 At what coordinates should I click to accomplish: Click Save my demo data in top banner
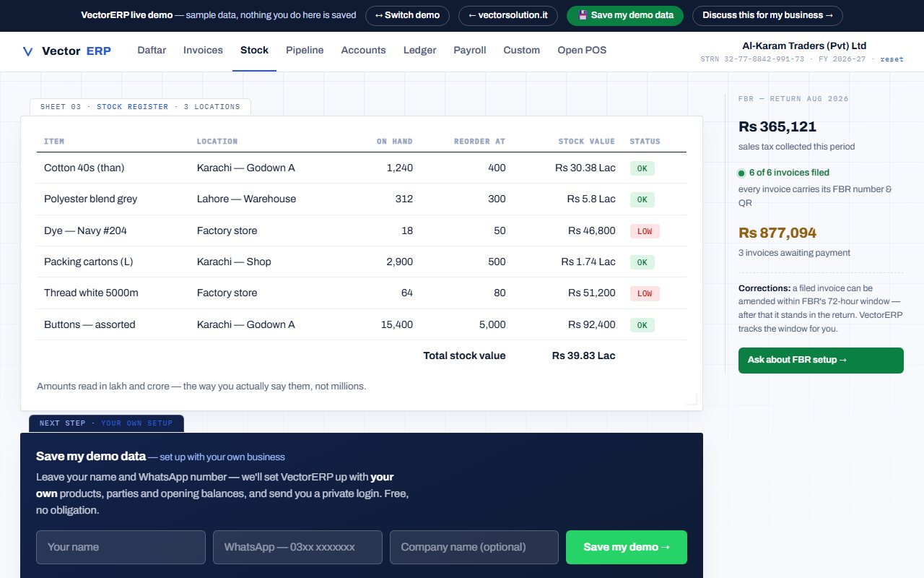coord(625,15)
